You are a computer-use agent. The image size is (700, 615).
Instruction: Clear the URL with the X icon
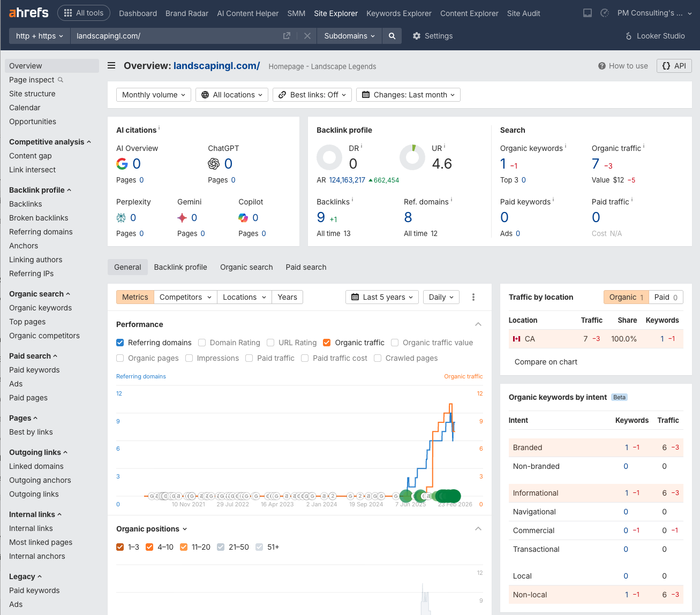click(x=307, y=36)
